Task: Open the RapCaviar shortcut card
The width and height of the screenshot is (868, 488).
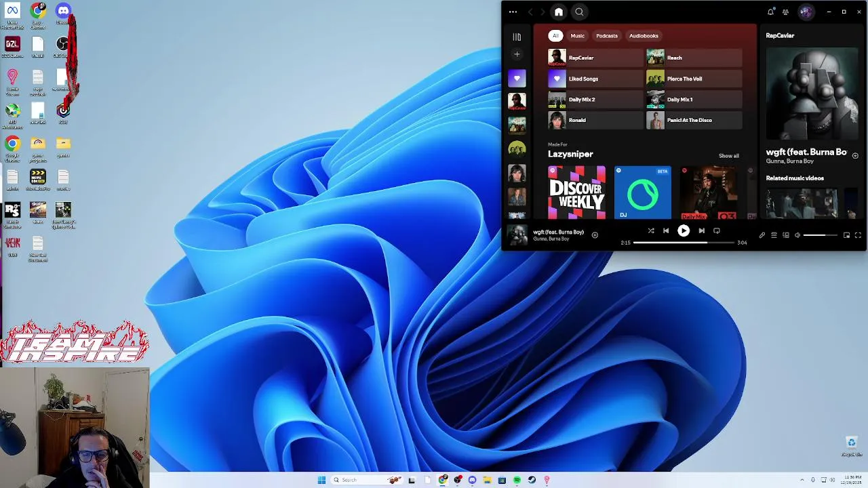Action: pos(595,58)
